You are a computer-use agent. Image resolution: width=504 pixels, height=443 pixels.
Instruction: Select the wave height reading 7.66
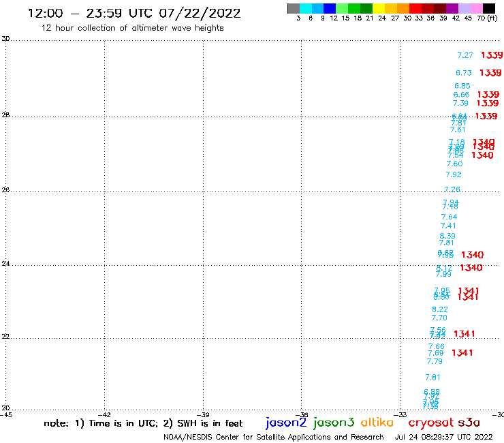(x=436, y=346)
